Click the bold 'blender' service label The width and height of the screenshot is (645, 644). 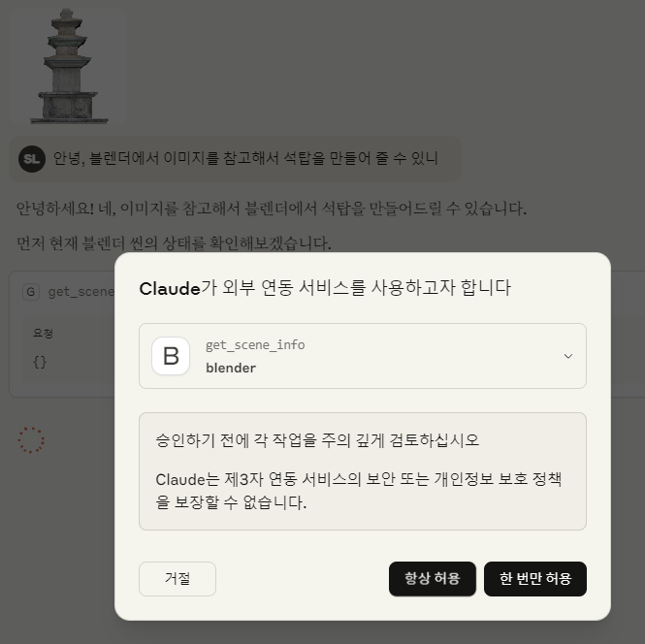point(231,368)
